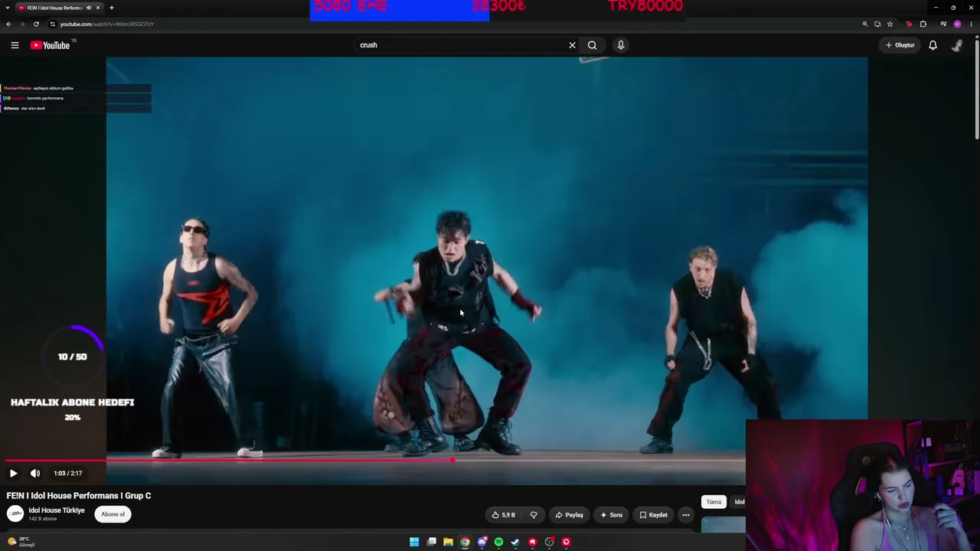Screen dimensions: 980x551
Task: Open a new browser tab
Action: tap(112, 8)
